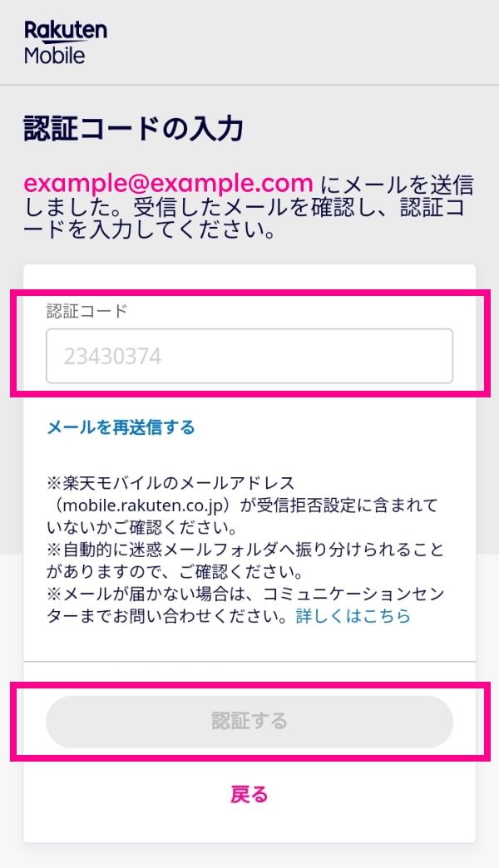Click the 23430374 placeholder text
The height and width of the screenshot is (868, 499).
pyautogui.click(x=112, y=357)
